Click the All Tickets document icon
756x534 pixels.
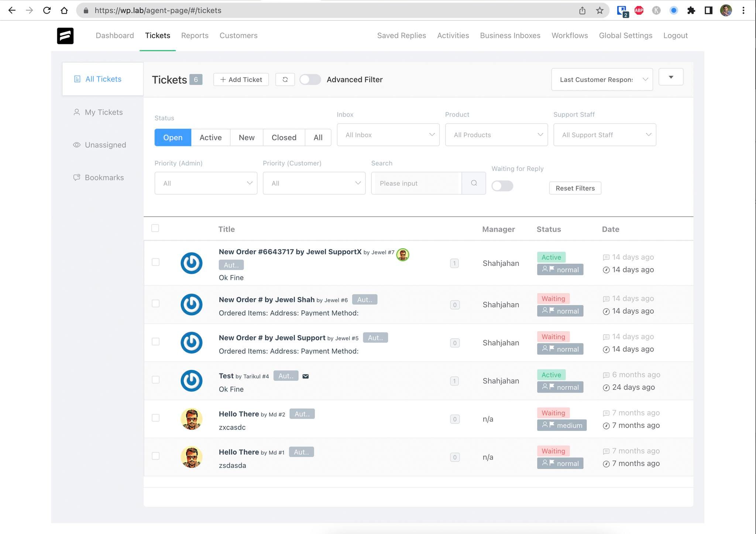pyautogui.click(x=77, y=79)
